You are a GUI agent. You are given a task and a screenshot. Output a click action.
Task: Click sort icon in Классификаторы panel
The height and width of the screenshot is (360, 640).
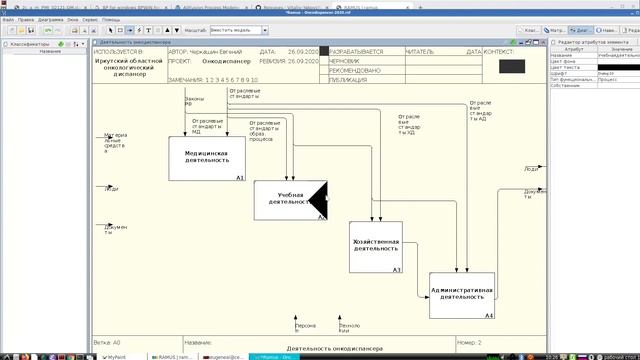(76, 44)
